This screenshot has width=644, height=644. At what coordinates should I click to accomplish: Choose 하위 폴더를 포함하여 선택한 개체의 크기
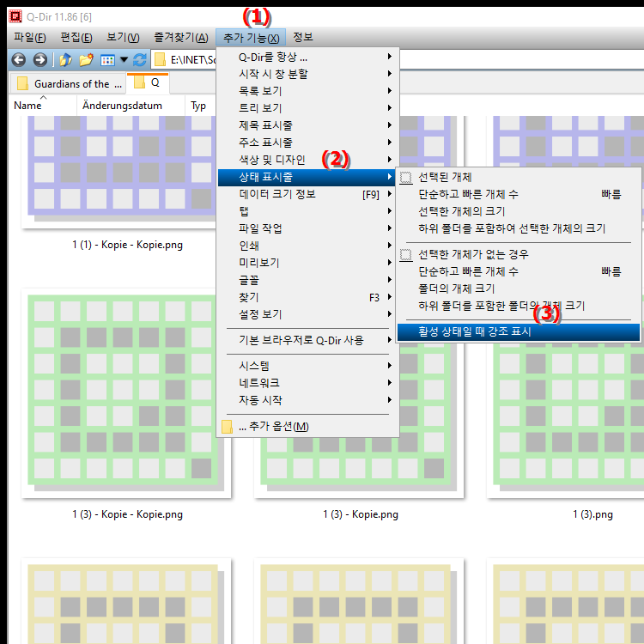point(519,228)
